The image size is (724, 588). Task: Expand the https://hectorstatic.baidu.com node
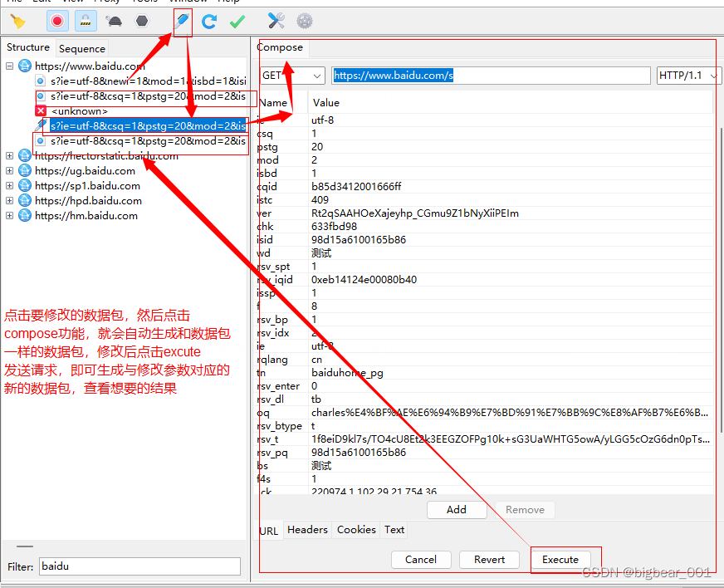click(x=9, y=156)
